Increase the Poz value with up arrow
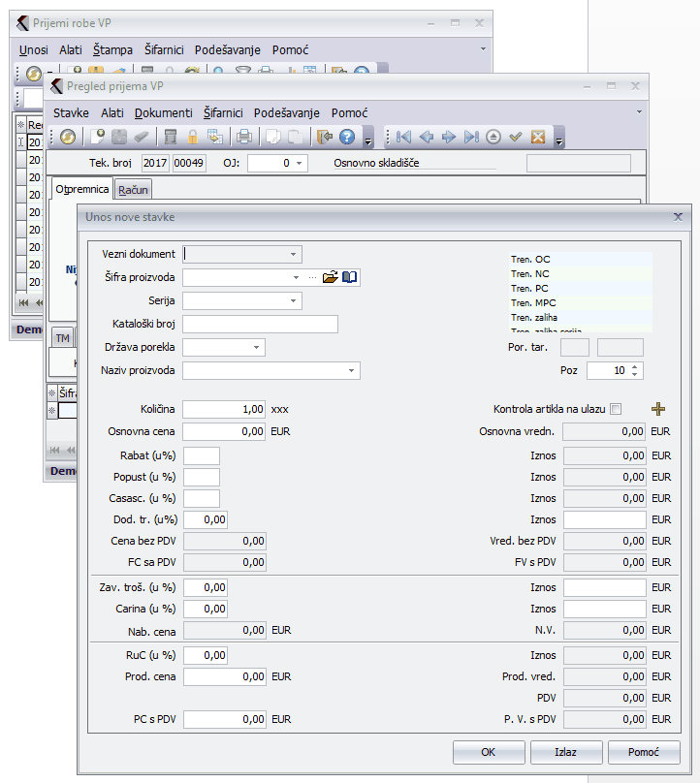Image resolution: width=700 pixels, height=783 pixels. tap(634, 366)
